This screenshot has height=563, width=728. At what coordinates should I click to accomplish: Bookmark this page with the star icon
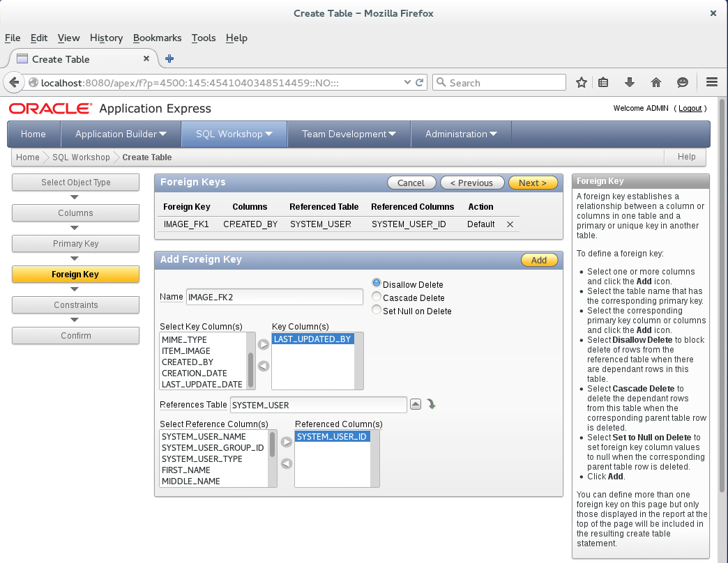point(582,82)
